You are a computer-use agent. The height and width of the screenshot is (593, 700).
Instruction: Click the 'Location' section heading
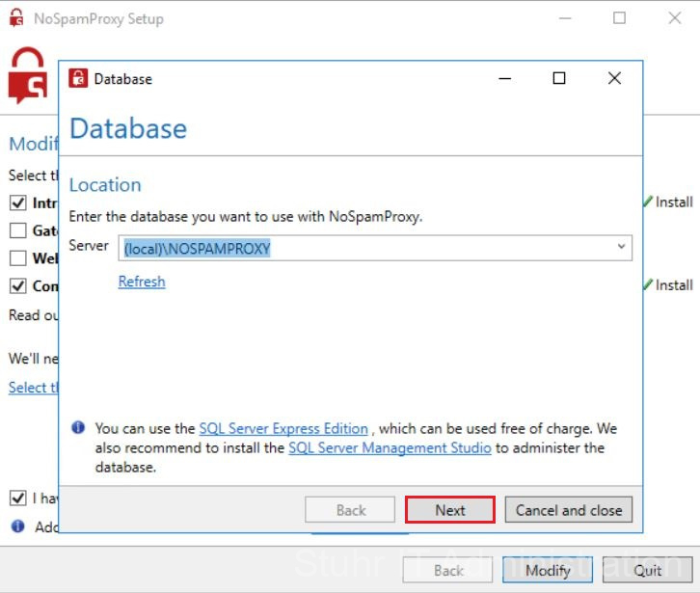pyautogui.click(x=105, y=185)
